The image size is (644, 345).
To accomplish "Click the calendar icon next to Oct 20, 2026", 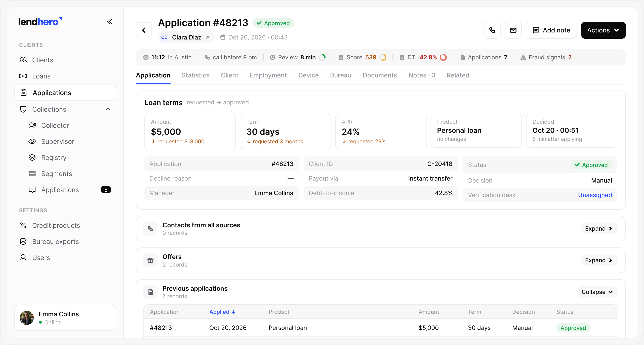I will click(223, 37).
